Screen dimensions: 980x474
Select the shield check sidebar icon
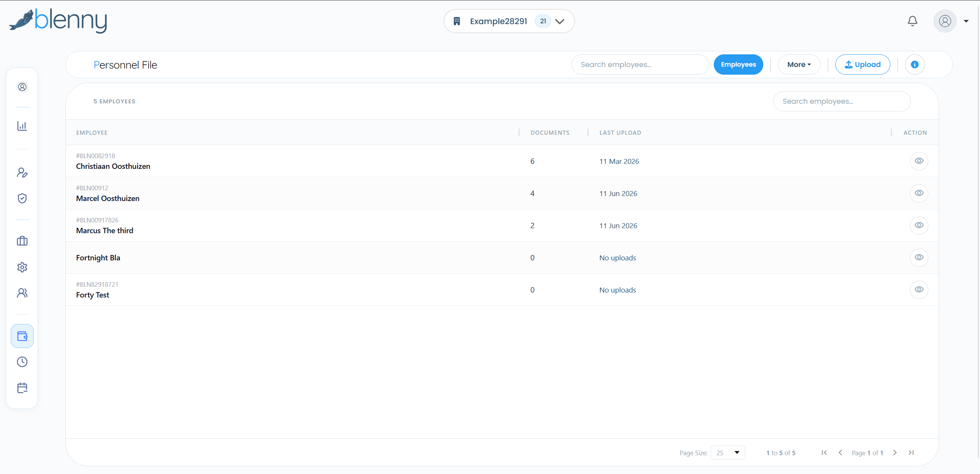pyautogui.click(x=22, y=198)
